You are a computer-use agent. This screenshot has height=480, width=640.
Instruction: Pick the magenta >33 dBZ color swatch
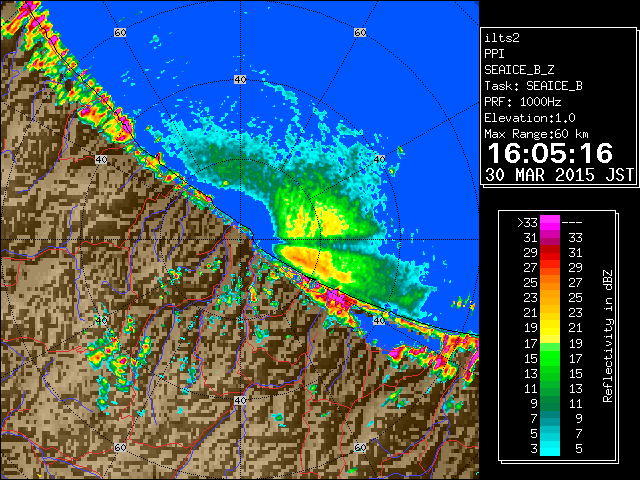pyautogui.click(x=550, y=223)
